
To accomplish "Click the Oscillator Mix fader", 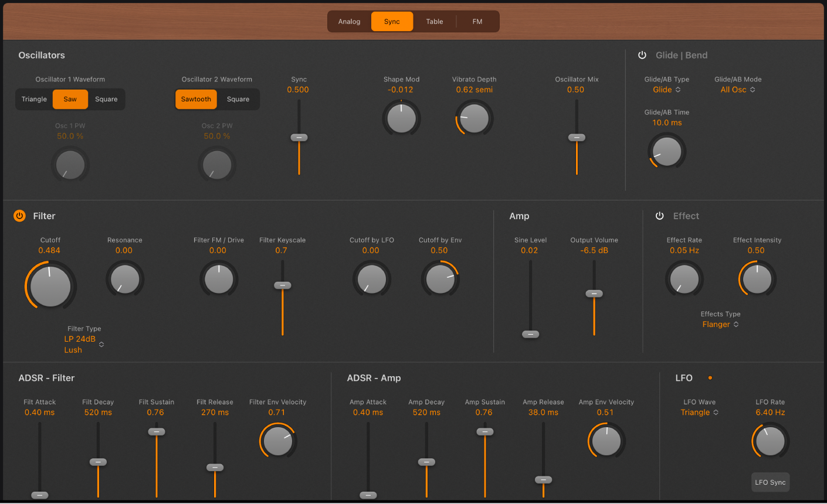I will [577, 137].
